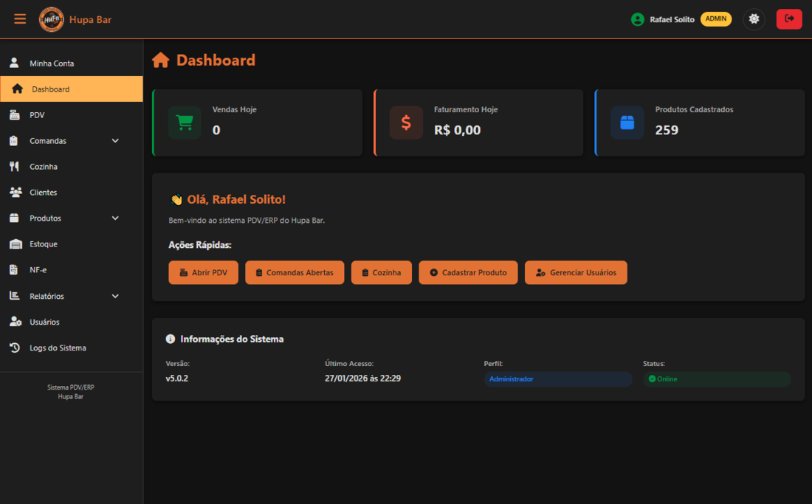Screen dimensions: 812x504
Task: Click the PDV cash register icon
Action: click(x=15, y=115)
